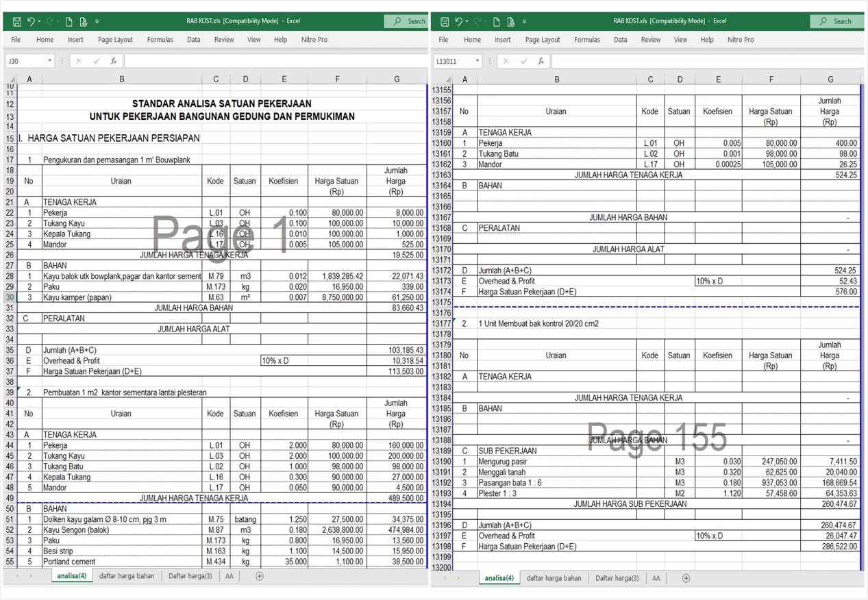Select column F header in the right worksheet

(x=771, y=79)
